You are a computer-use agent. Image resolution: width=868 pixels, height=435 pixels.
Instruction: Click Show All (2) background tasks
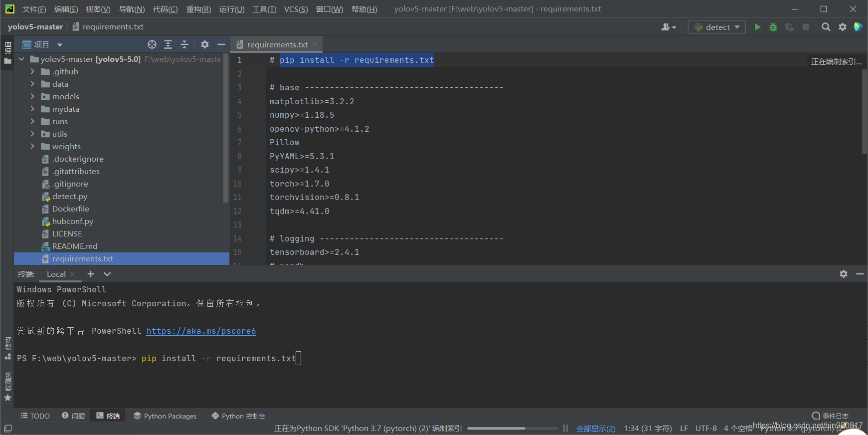[596, 428]
